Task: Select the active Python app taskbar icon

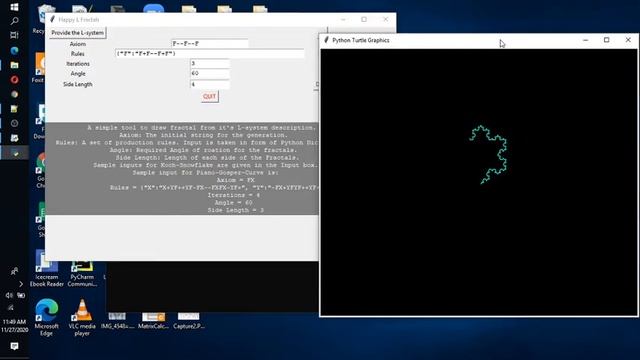Action: click(x=15, y=153)
